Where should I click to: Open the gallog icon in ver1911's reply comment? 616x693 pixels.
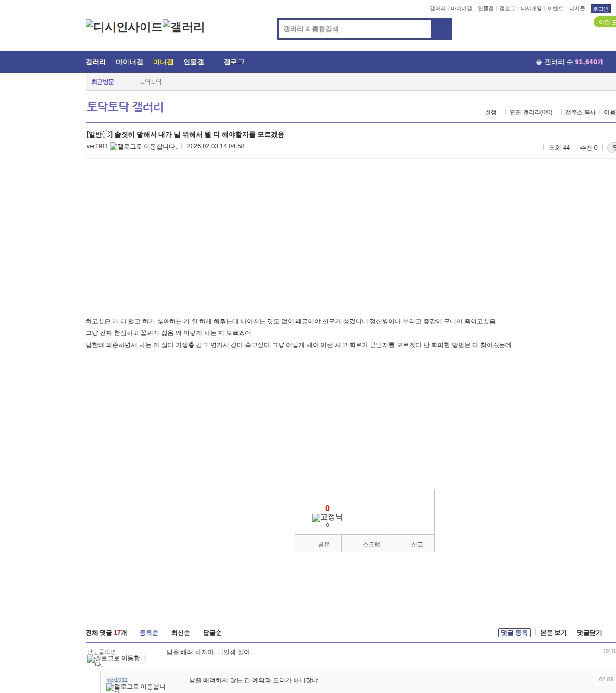pos(136,688)
